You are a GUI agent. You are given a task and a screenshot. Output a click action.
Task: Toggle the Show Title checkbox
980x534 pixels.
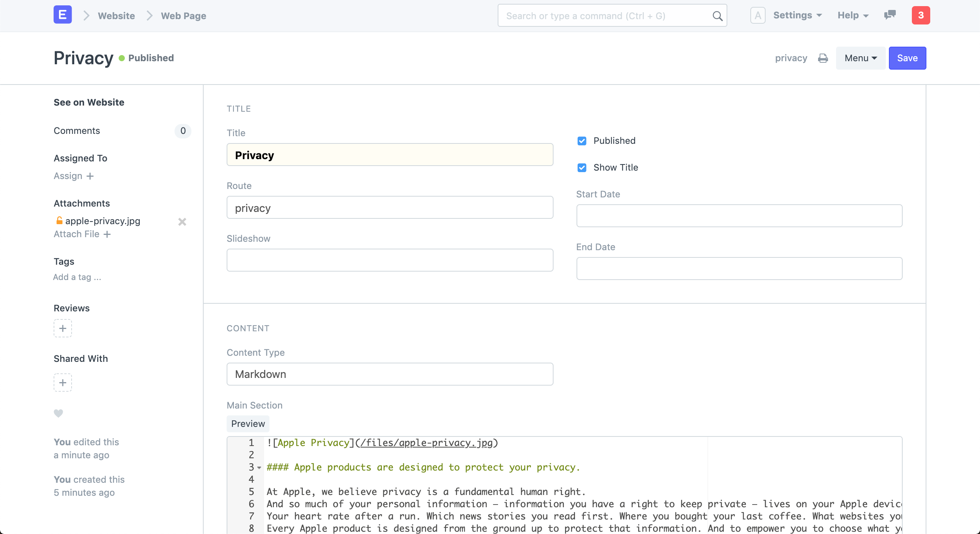tap(581, 167)
